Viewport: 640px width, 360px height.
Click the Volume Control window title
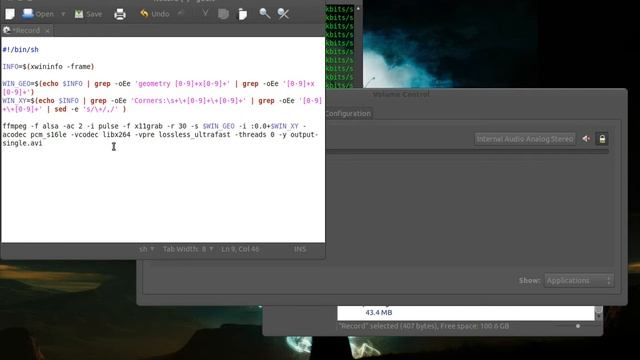pos(400,94)
